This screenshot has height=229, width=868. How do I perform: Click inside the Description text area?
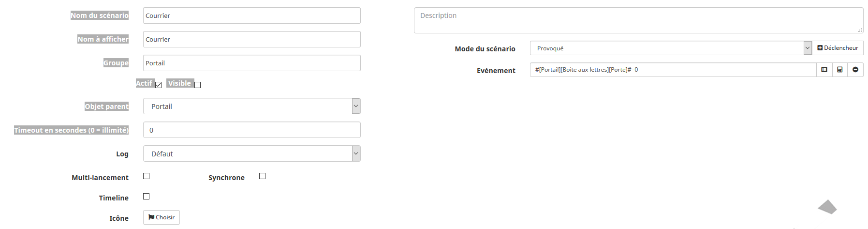point(638,20)
